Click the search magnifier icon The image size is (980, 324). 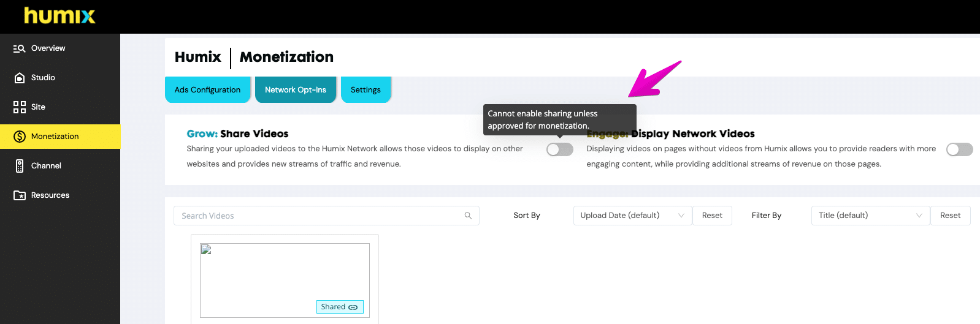click(468, 216)
